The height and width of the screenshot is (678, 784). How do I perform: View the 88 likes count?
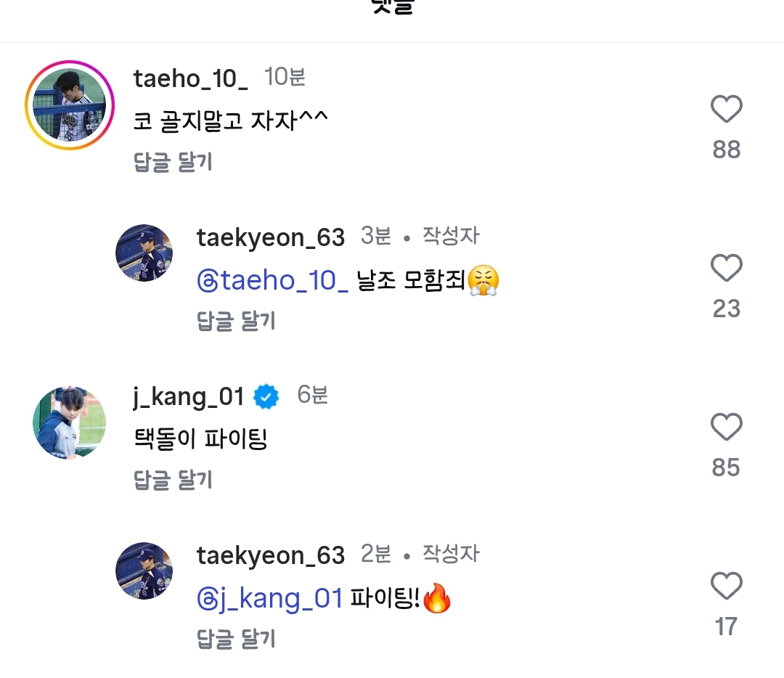[726, 150]
